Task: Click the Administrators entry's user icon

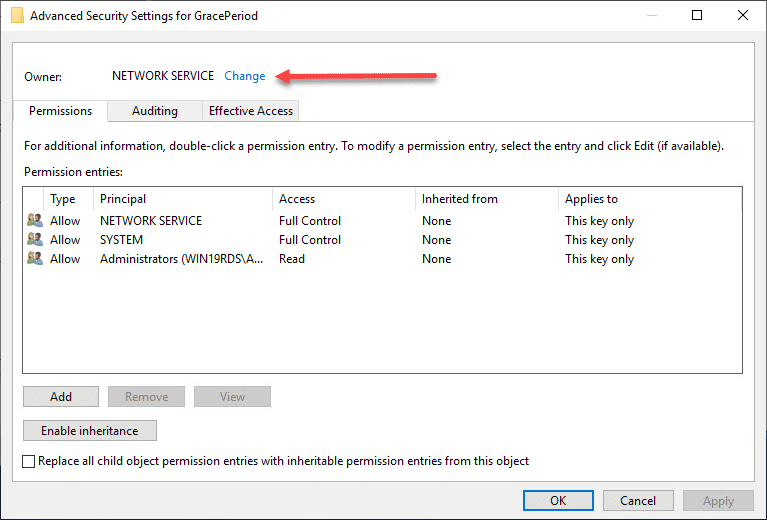Action: (34, 259)
